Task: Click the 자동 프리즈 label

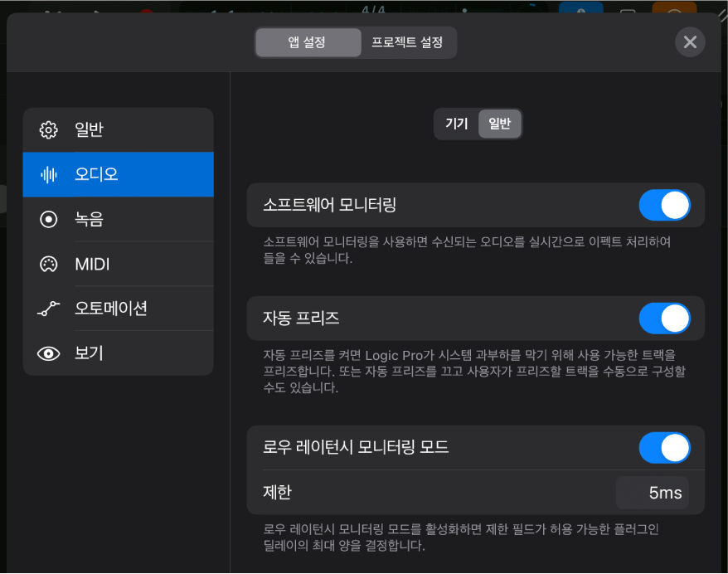Action: coord(301,319)
